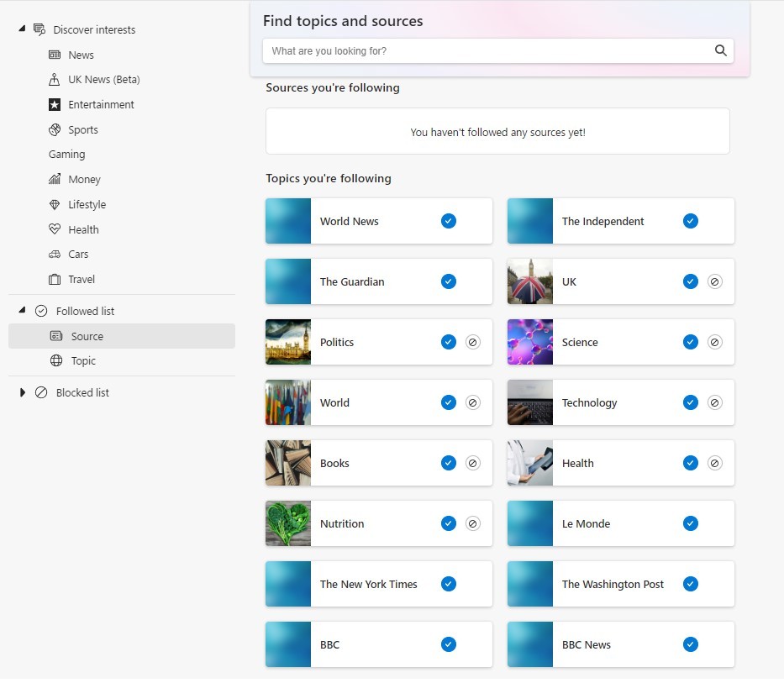The image size is (784, 683).
Task: Click the News sidebar icon
Action: 55,55
